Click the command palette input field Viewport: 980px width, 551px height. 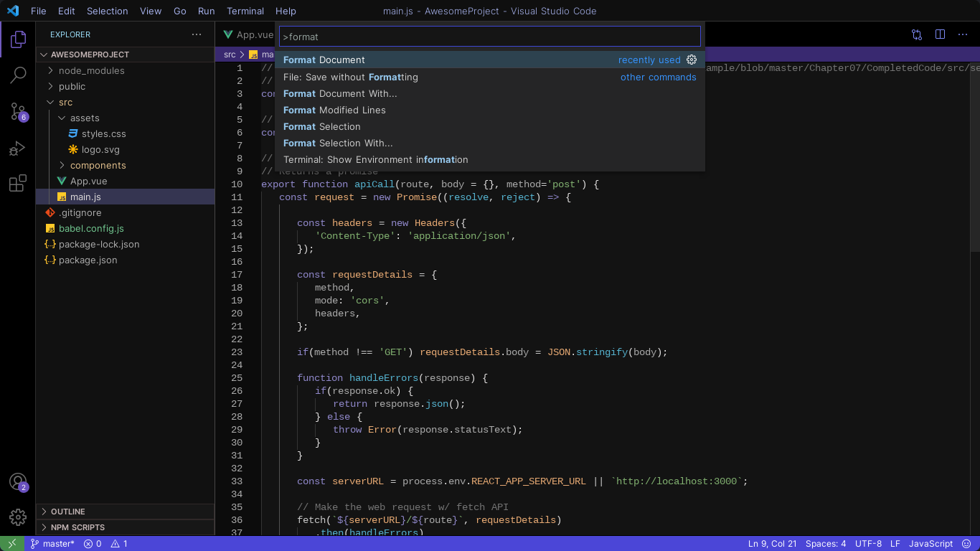[490, 37]
